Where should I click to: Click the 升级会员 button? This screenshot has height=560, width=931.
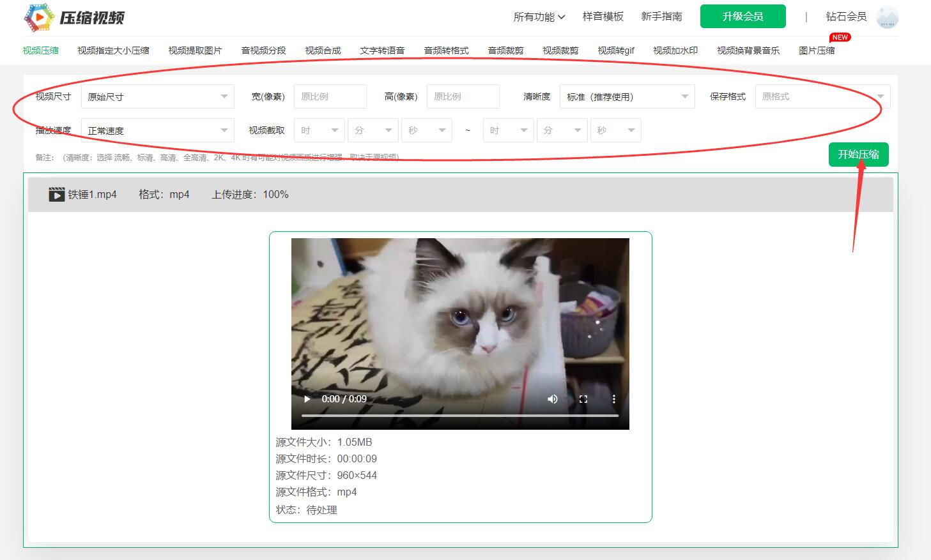tap(742, 16)
